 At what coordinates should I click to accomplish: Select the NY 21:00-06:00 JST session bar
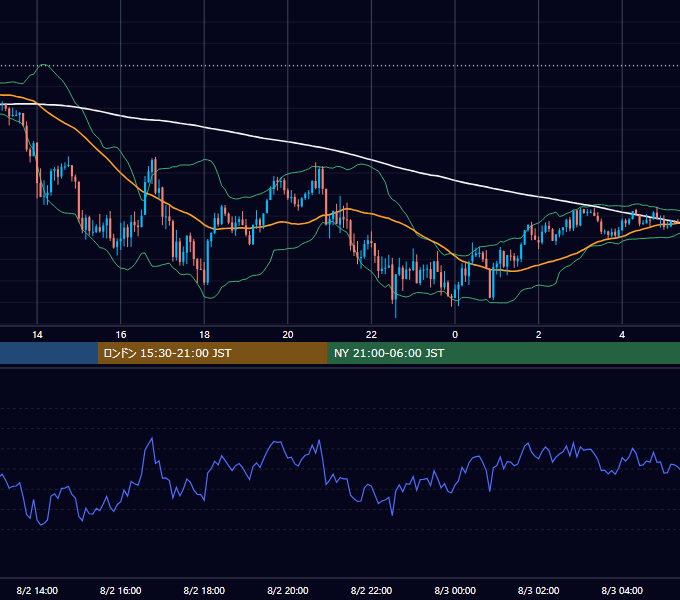click(503, 353)
